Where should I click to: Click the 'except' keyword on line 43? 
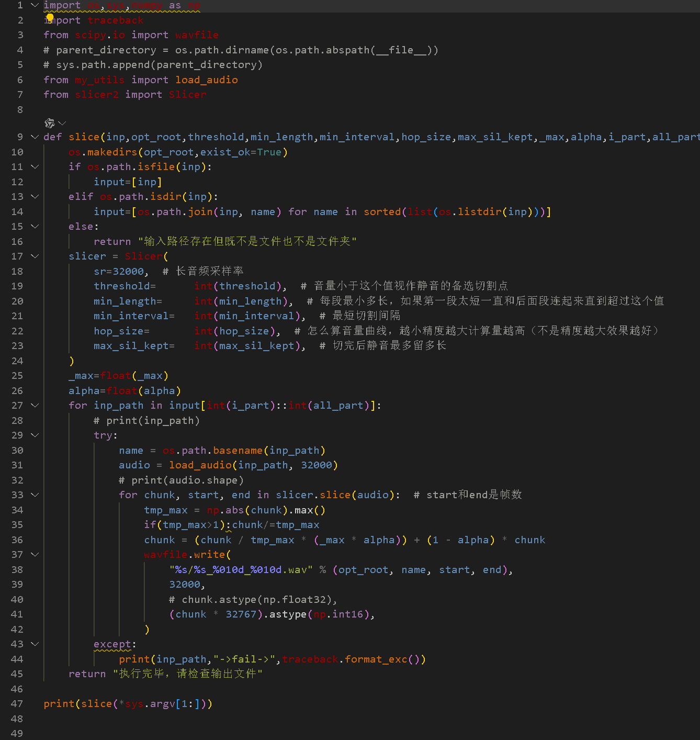pyautogui.click(x=112, y=644)
